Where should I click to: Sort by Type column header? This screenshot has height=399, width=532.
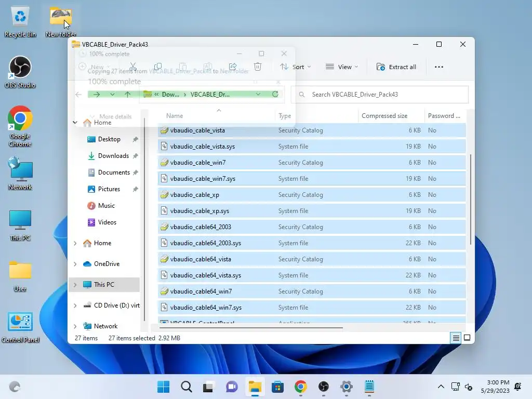[x=316, y=116]
